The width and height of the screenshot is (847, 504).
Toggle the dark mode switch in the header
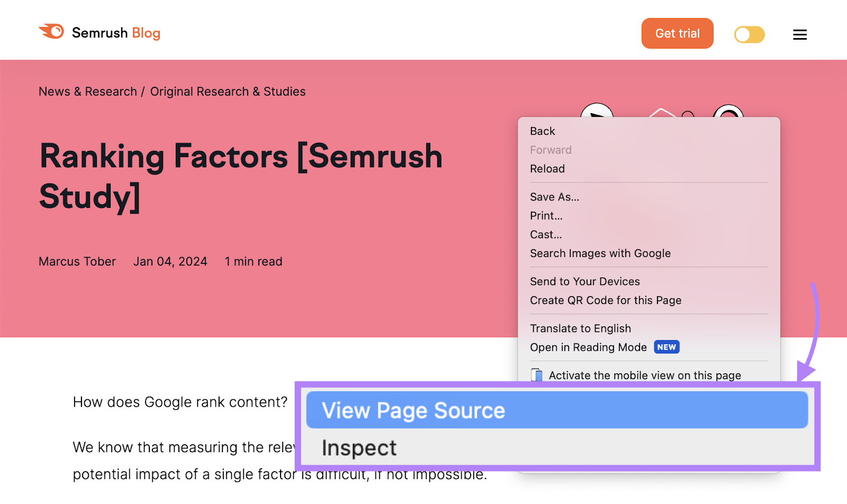coord(749,34)
